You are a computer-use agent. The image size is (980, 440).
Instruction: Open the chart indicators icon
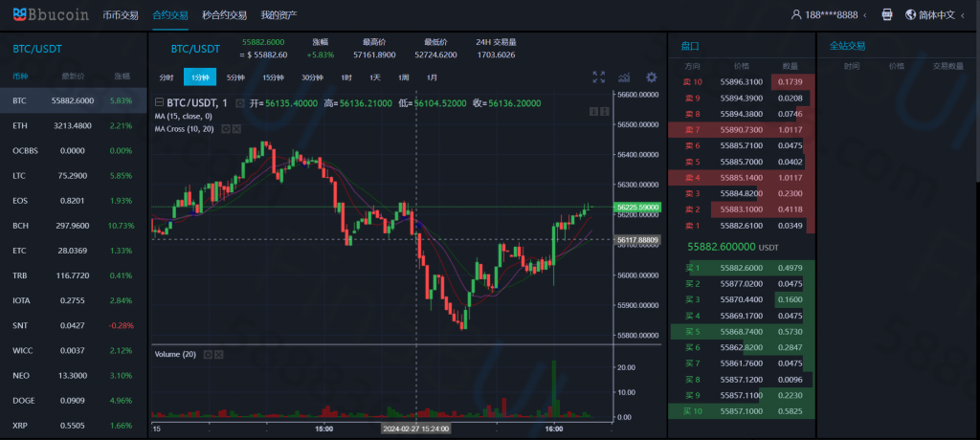(x=626, y=77)
